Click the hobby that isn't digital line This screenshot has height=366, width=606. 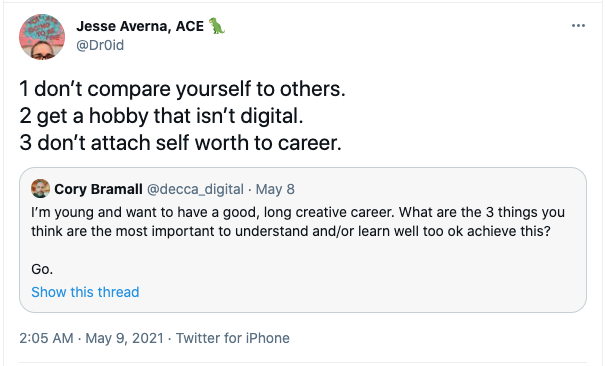(x=162, y=116)
